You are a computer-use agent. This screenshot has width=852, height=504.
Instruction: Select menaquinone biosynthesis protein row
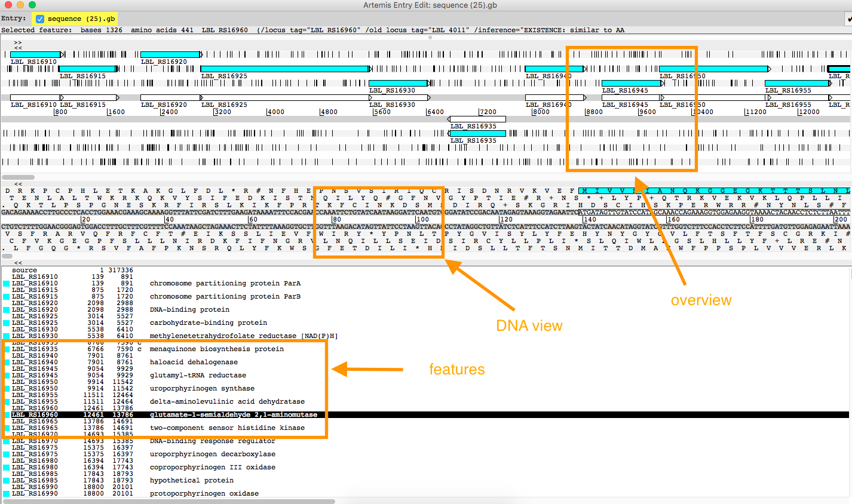tap(425, 349)
